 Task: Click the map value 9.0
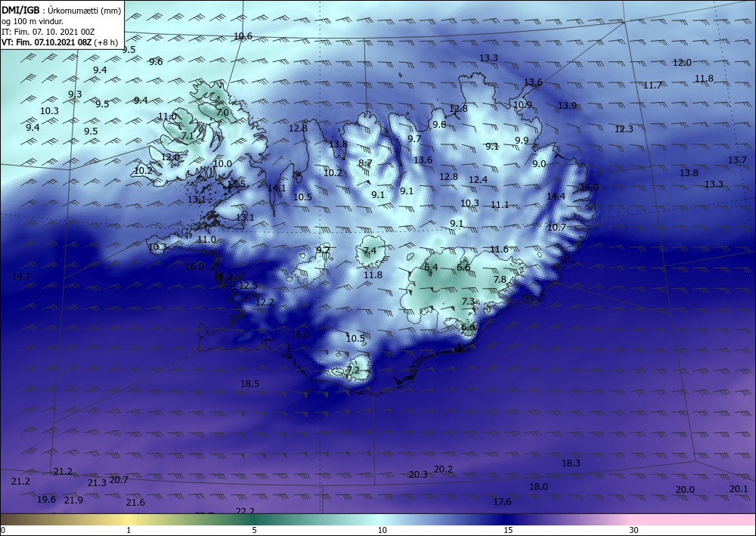[539, 164]
